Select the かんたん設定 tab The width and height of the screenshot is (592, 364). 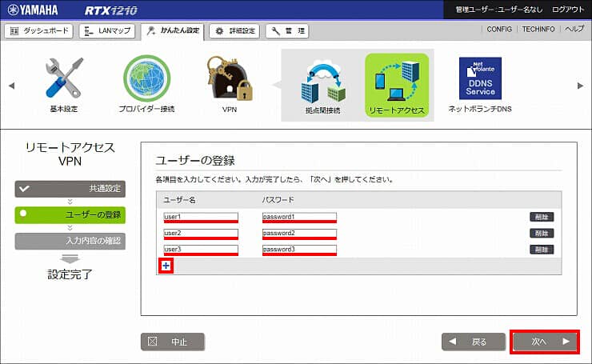click(x=173, y=31)
